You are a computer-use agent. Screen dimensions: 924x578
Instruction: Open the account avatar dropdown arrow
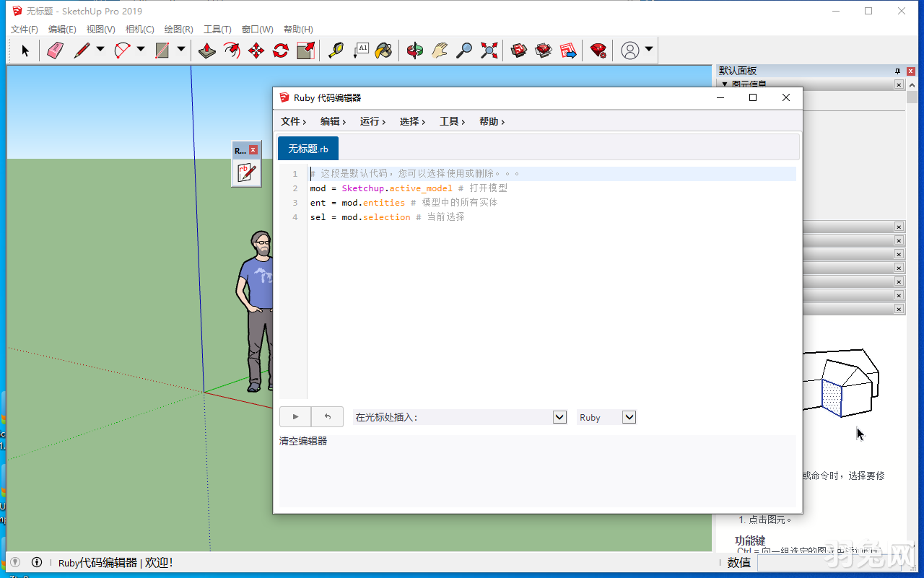coord(647,50)
